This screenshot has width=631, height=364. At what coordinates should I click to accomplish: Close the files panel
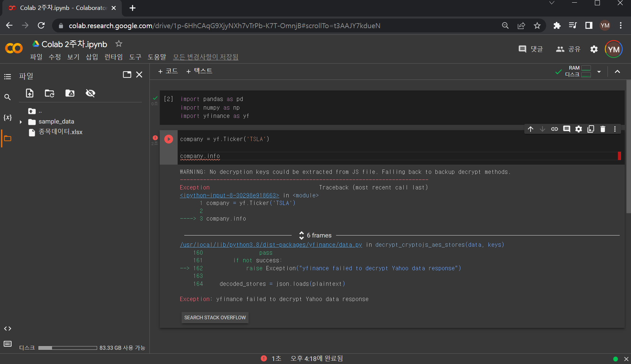pyautogui.click(x=139, y=75)
